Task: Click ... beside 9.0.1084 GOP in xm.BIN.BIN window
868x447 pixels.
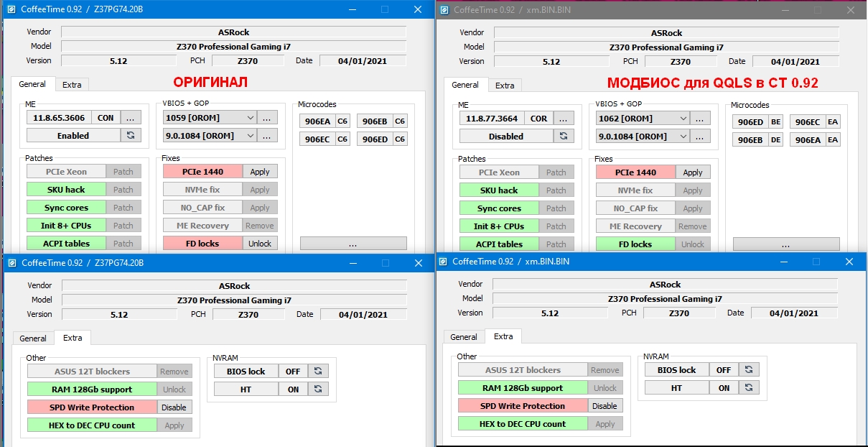Action: coord(700,136)
